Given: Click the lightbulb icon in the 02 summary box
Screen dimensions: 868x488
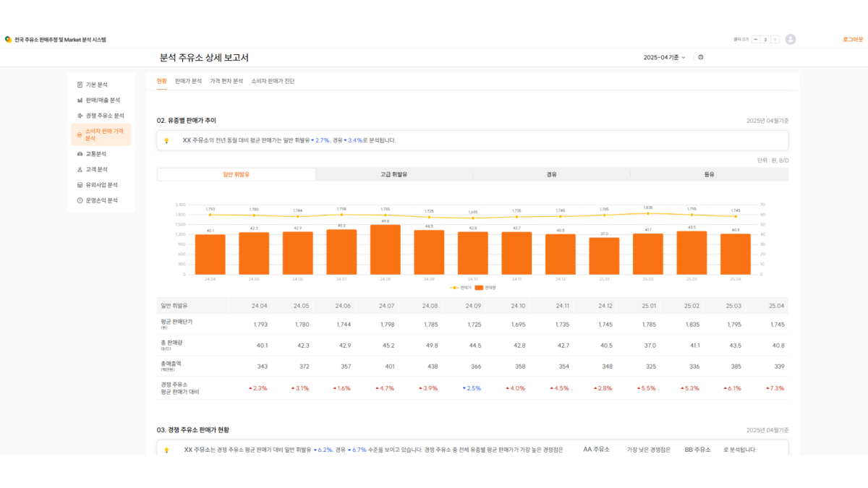Looking at the screenshot, I should (166, 140).
